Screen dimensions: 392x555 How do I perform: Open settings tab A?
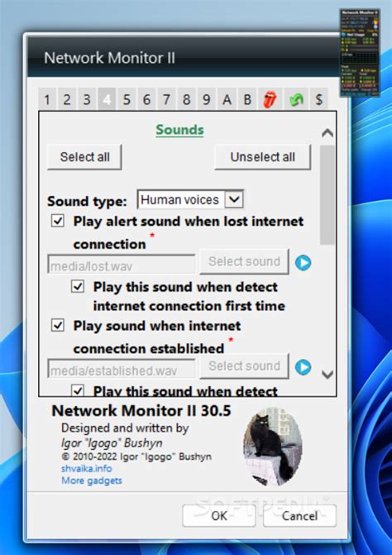(x=227, y=99)
